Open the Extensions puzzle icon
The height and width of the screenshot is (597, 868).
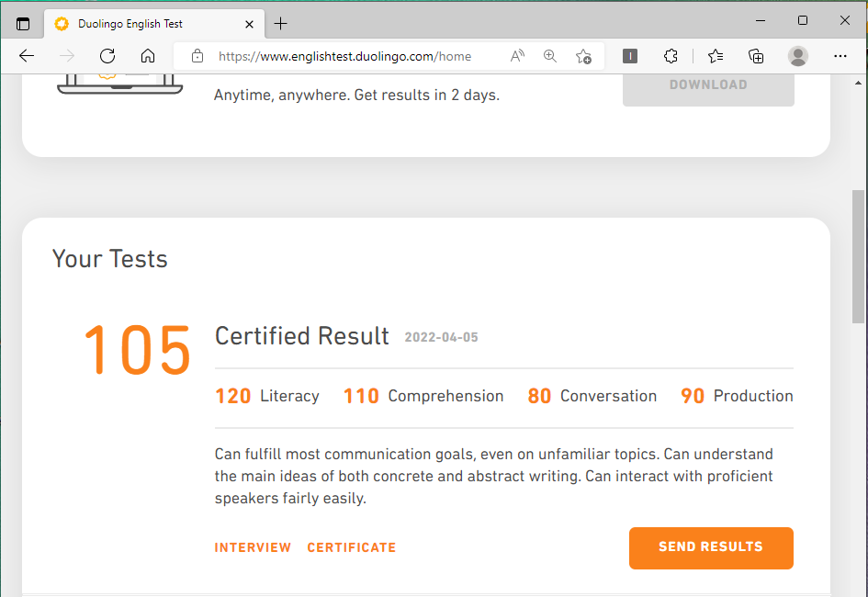(671, 56)
